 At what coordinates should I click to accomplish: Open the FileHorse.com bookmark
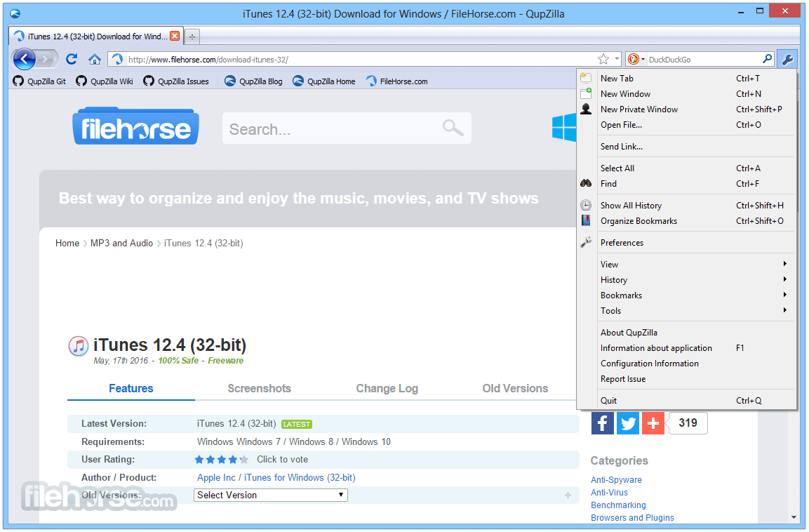(x=396, y=81)
